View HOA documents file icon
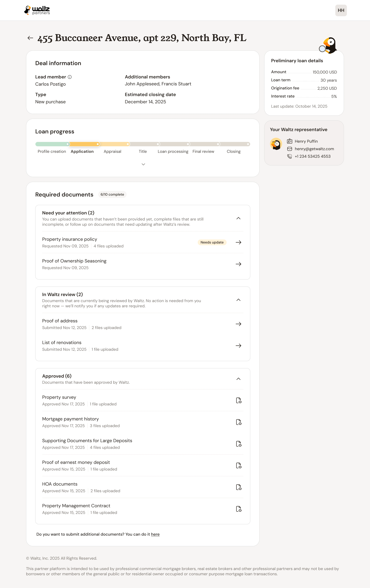Screen dimensions: 370x588 point(239,487)
